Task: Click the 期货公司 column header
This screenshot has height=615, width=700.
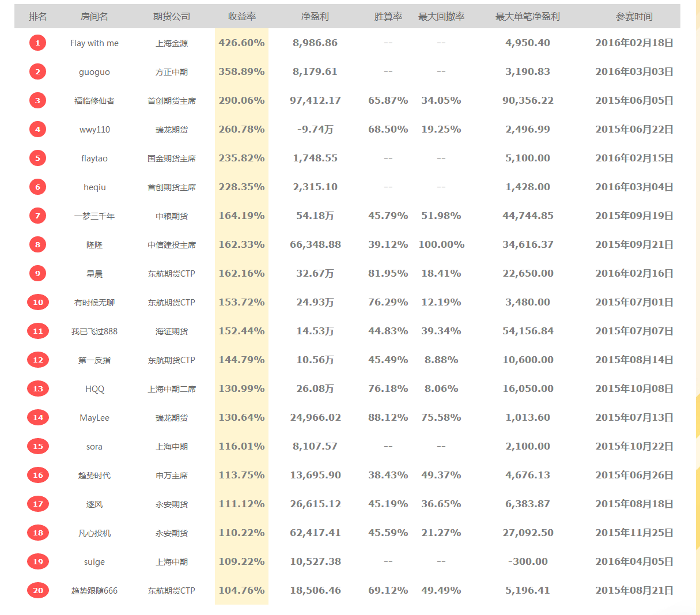Action: coord(172,17)
